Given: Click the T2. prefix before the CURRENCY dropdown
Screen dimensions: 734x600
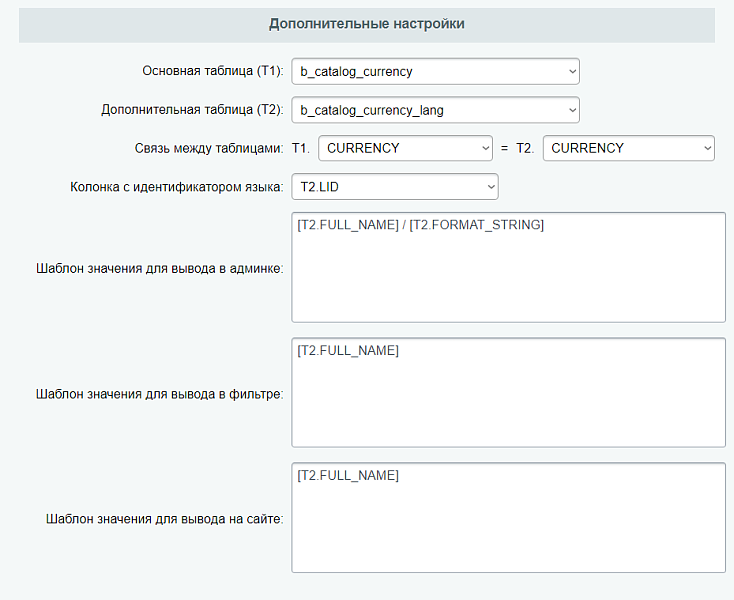Looking at the screenshot, I should coord(525,148).
